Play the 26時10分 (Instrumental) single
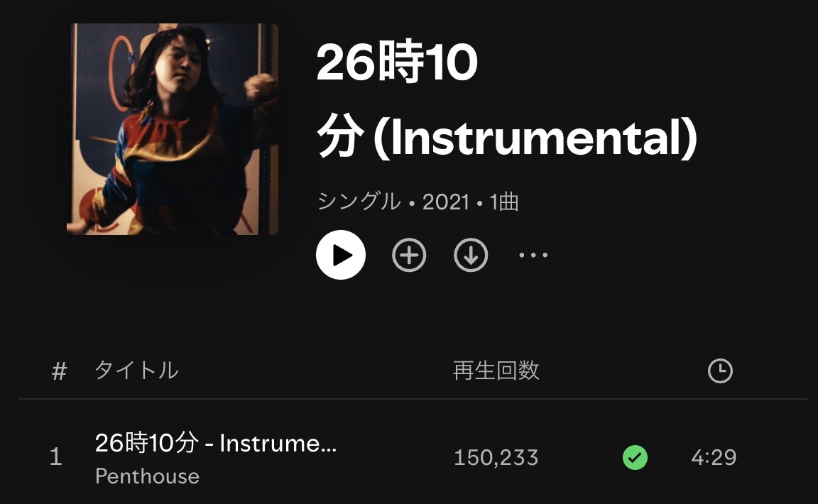The width and height of the screenshot is (818, 504). tap(341, 255)
